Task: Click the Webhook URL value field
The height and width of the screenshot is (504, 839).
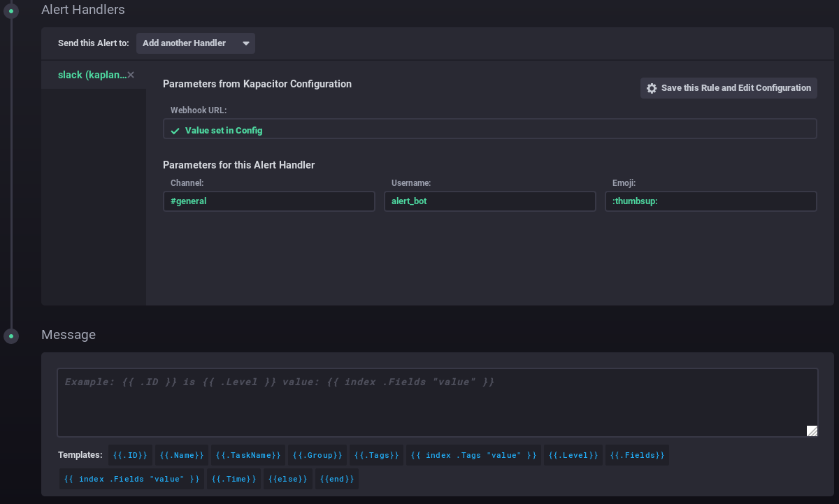Action: [x=489, y=129]
